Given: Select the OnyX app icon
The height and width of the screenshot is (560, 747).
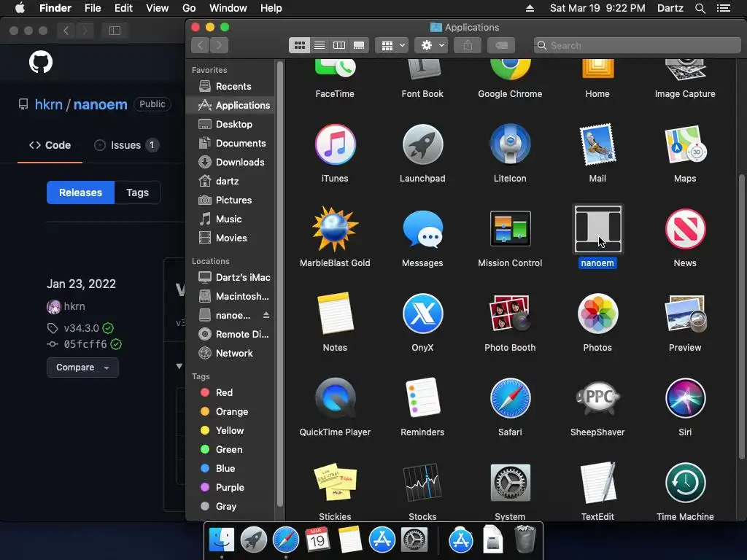Looking at the screenshot, I should [x=422, y=314].
